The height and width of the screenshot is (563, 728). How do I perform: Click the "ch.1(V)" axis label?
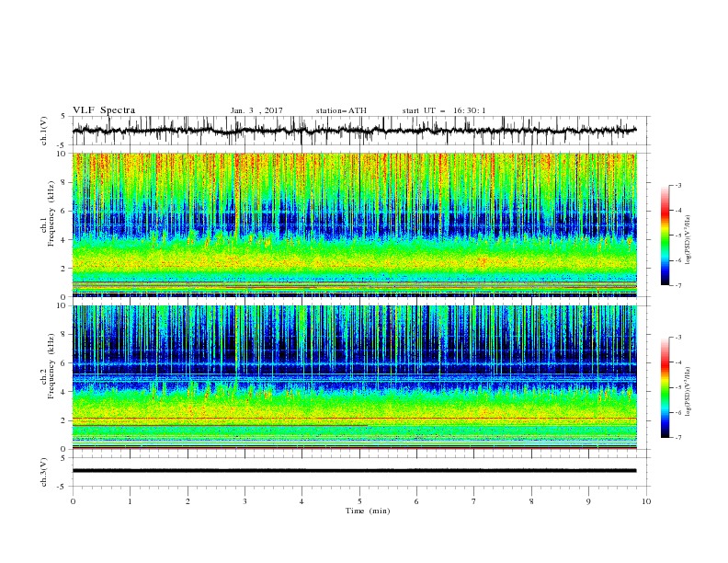(44, 131)
